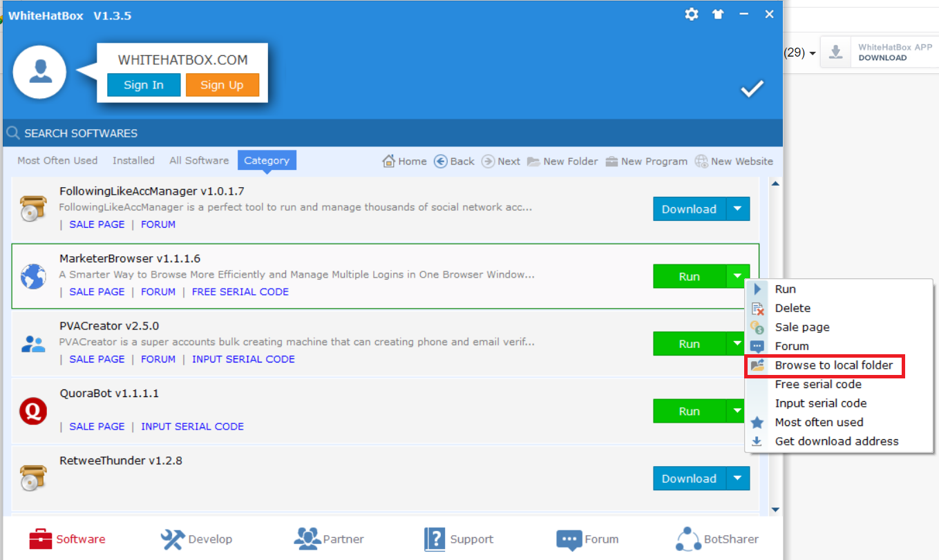Click the Home icon in navigation bar
The height and width of the screenshot is (560, 939).
pos(389,161)
